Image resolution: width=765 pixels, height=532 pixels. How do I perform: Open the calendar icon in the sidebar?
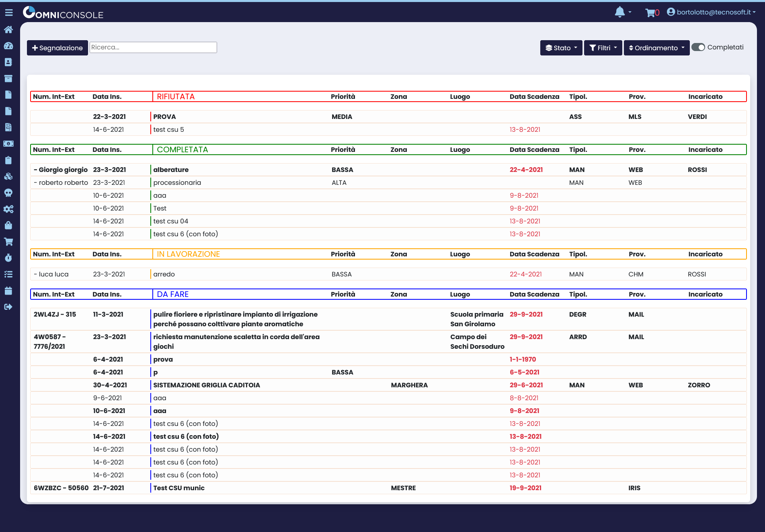pos(8,291)
